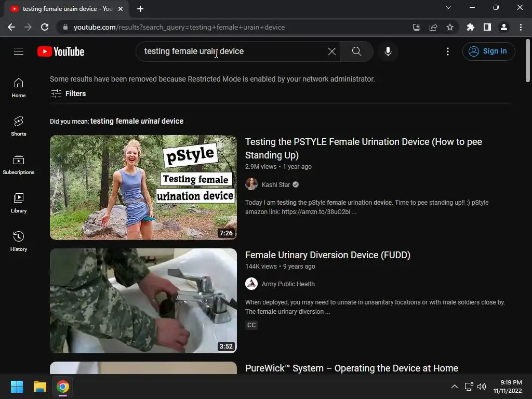532x399 pixels.
Task: Open Shorts from the sidebar
Action: point(19,126)
